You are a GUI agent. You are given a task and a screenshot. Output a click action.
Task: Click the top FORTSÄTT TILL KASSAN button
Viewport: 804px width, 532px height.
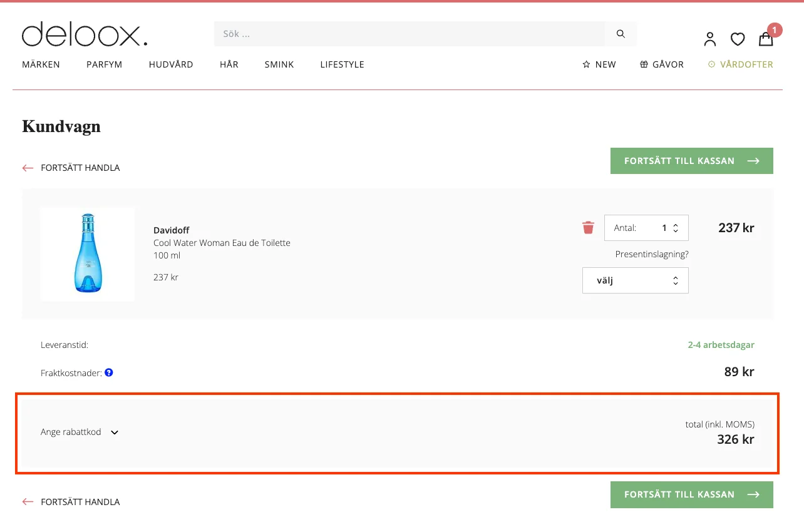point(692,161)
